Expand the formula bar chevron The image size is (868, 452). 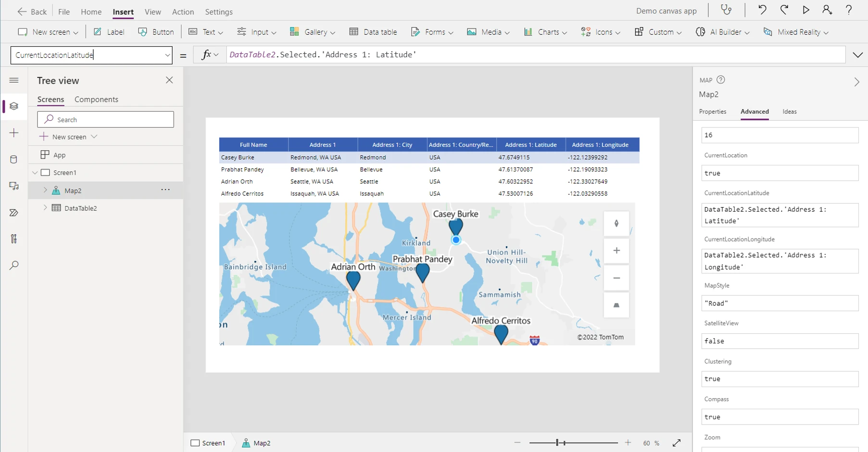click(x=857, y=55)
